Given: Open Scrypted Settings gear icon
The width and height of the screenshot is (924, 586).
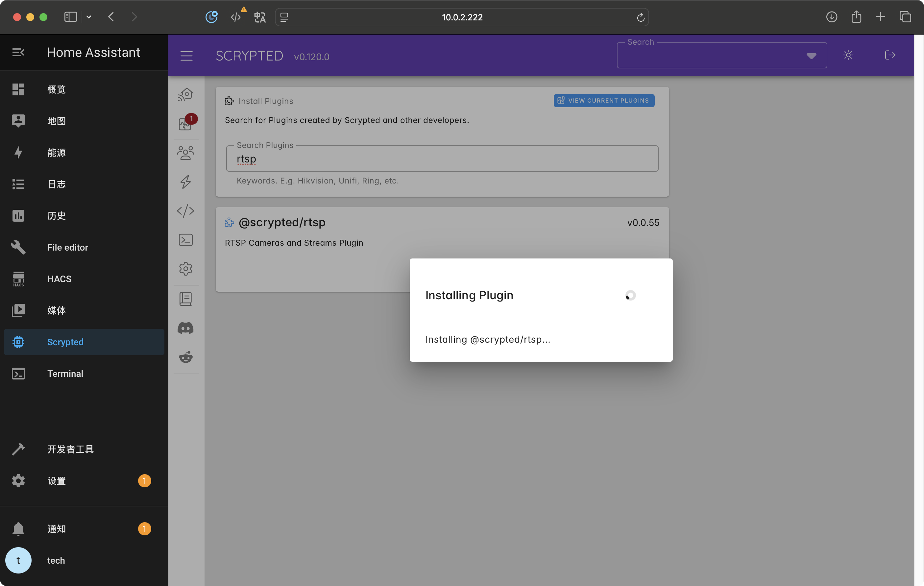Looking at the screenshot, I should (x=186, y=269).
